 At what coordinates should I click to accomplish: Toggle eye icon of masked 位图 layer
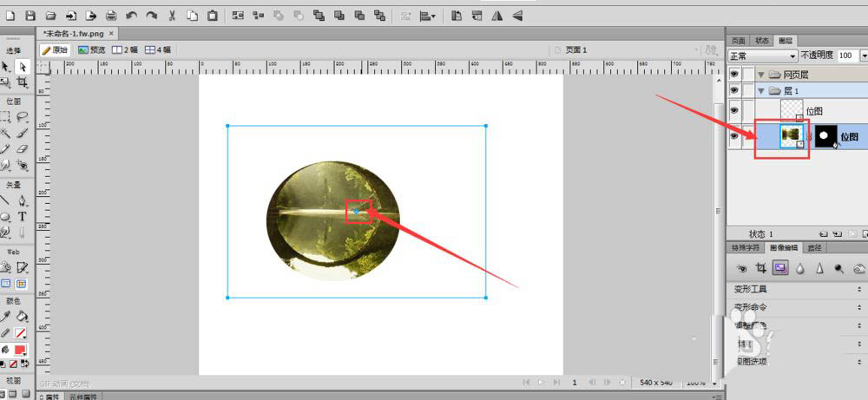(734, 137)
